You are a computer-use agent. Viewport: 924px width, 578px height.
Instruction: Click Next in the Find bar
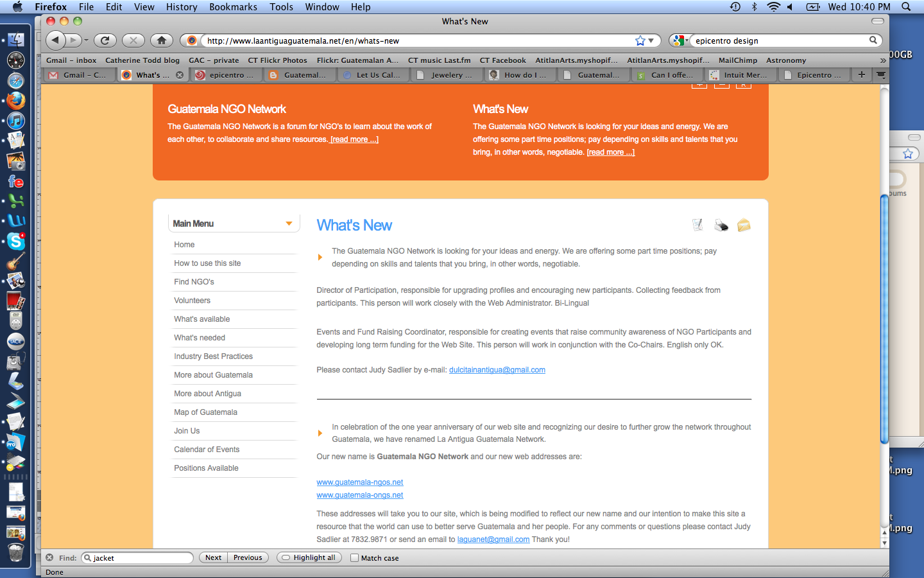[213, 557]
